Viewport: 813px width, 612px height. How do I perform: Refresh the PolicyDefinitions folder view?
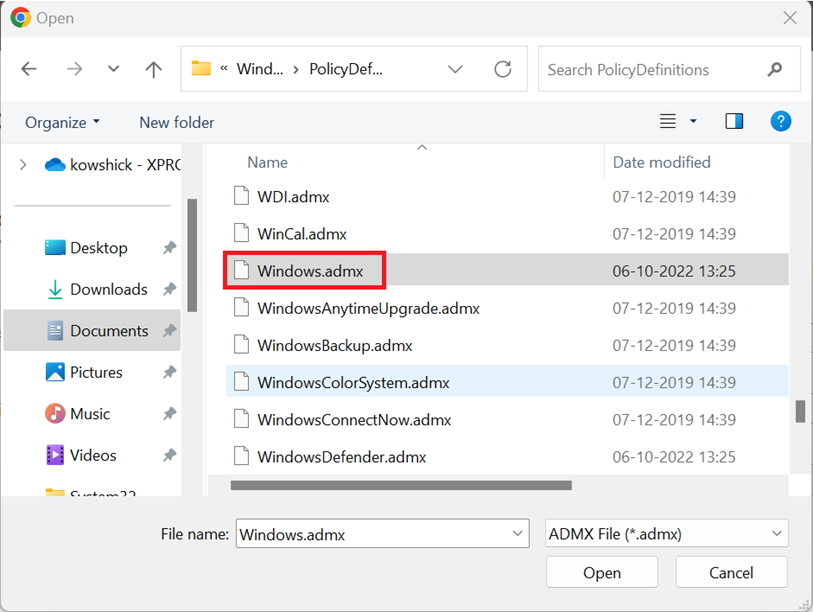click(x=503, y=70)
